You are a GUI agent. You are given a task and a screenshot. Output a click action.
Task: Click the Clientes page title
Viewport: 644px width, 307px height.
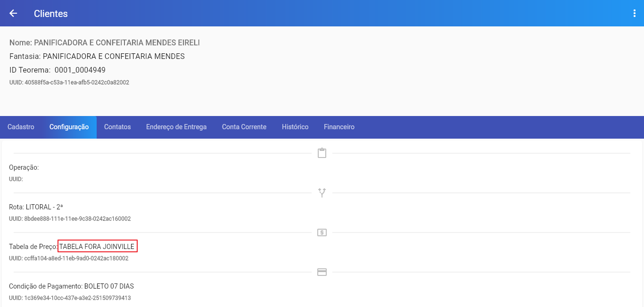[51, 14]
